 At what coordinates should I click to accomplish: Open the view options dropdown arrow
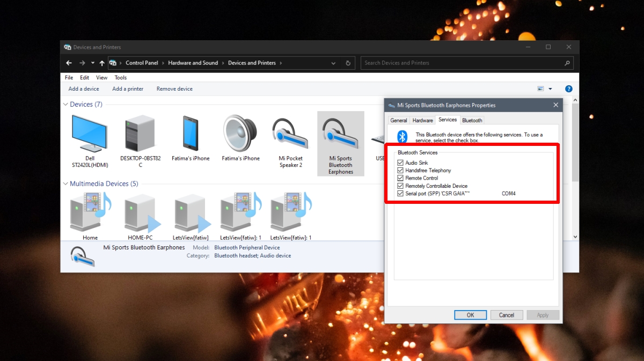click(x=550, y=89)
